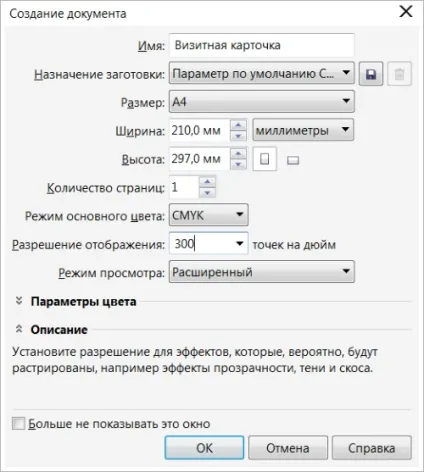Screen dimensions: 424x472
Task: Select landscape page orientation icon
Action: tap(293, 161)
